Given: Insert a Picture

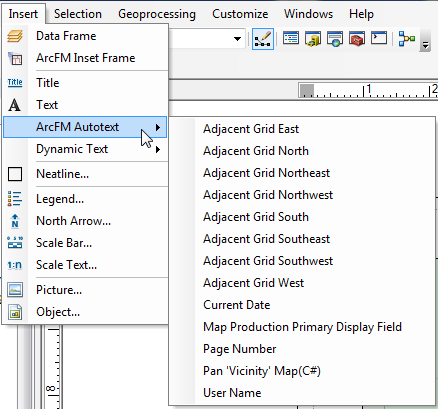Looking at the screenshot, I should [85, 290].
